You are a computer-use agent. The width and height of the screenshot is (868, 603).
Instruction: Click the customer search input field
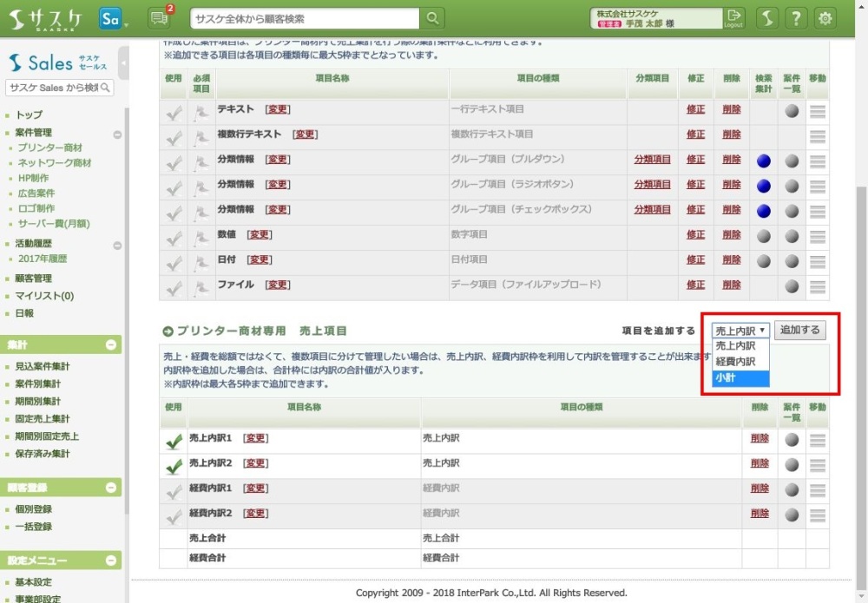(x=304, y=18)
